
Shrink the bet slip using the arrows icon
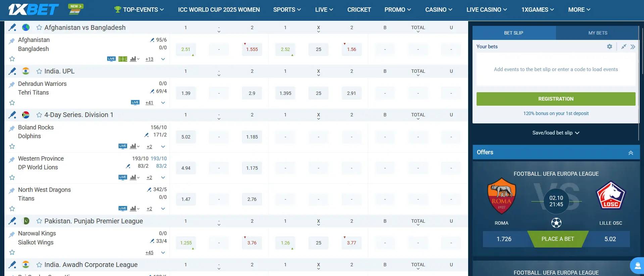pyautogui.click(x=624, y=47)
